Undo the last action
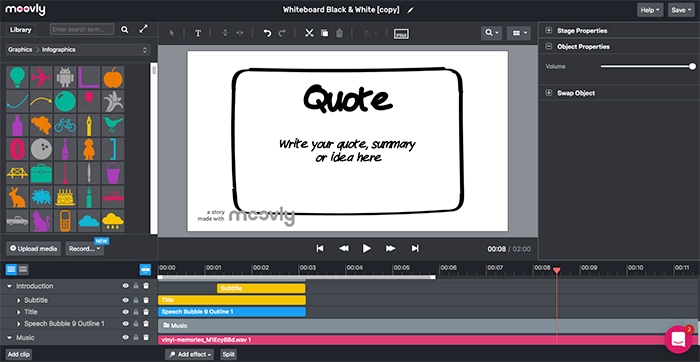This screenshot has width=700, height=362. [x=267, y=33]
